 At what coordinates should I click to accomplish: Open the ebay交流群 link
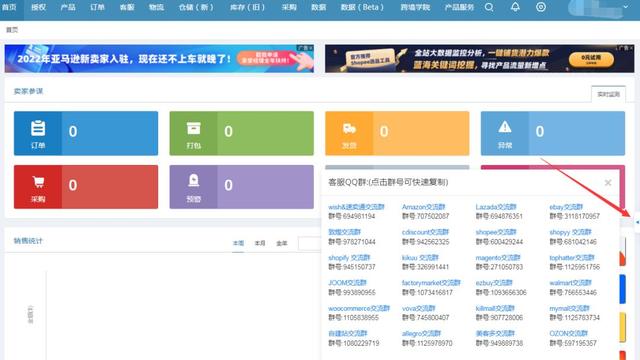pyautogui.click(x=566, y=207)
